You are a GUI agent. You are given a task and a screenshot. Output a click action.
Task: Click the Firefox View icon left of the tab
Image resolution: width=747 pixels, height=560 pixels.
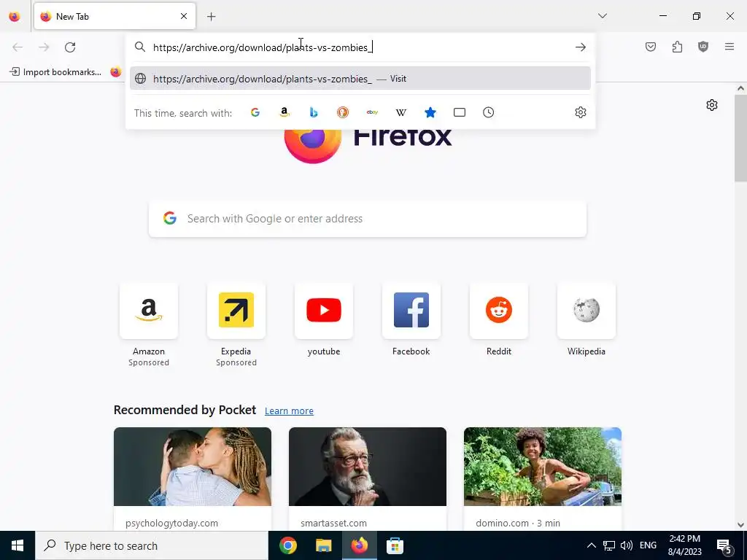(15, 16)
